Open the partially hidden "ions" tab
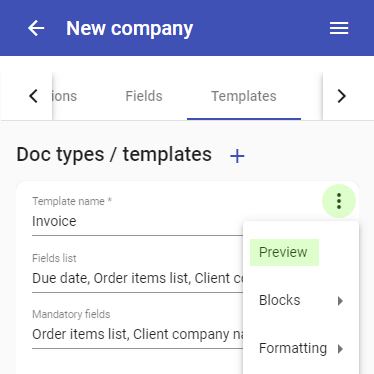This screenshot has height=374, width=374. pyautogui.click(x=65, y=96)
